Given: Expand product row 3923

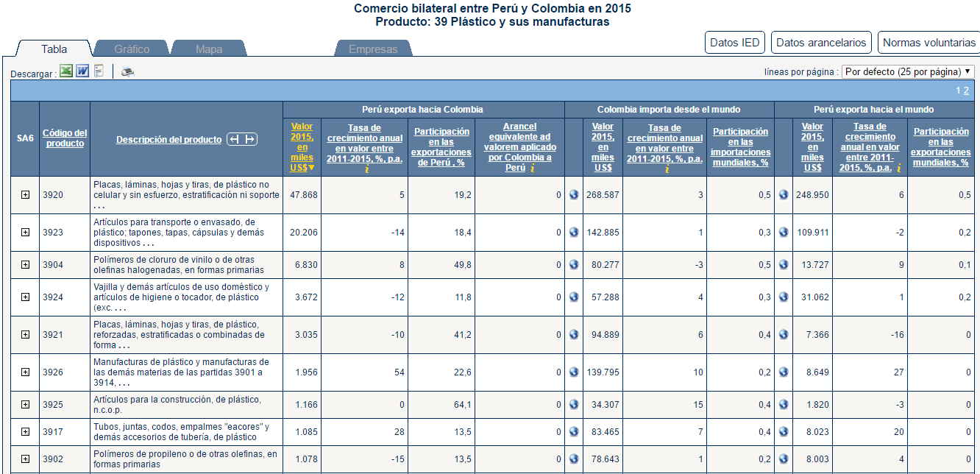Looking at the screenshot, I should [x=25, y=233].
